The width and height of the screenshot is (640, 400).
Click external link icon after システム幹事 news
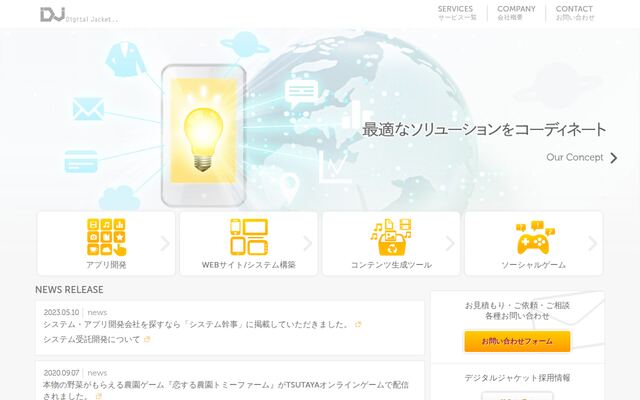pyautogui.click(x=358, y=324)
